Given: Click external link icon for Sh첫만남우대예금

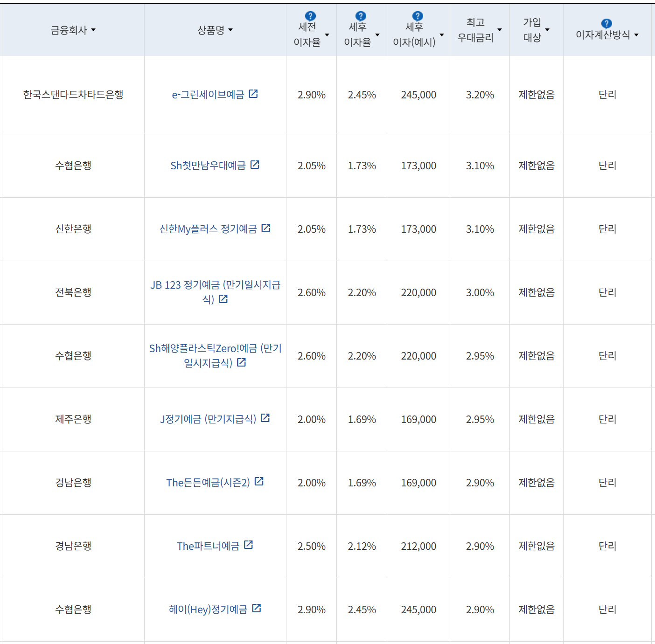Looking at the screenshot, I should 255,165.
